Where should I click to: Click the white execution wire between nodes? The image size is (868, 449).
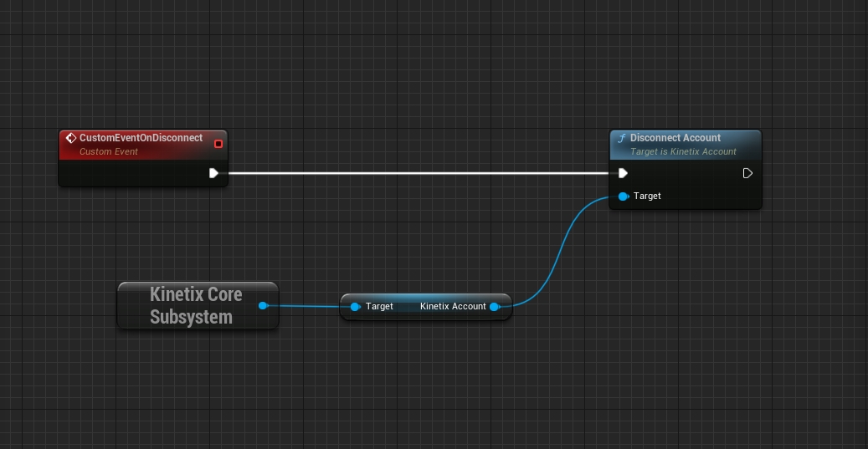419,173
